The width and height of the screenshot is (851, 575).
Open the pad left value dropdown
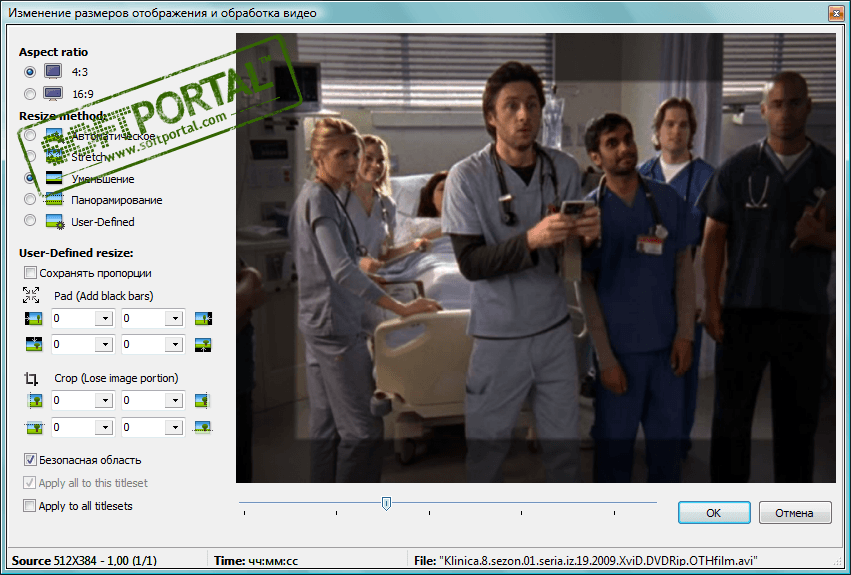coord(104,318)
